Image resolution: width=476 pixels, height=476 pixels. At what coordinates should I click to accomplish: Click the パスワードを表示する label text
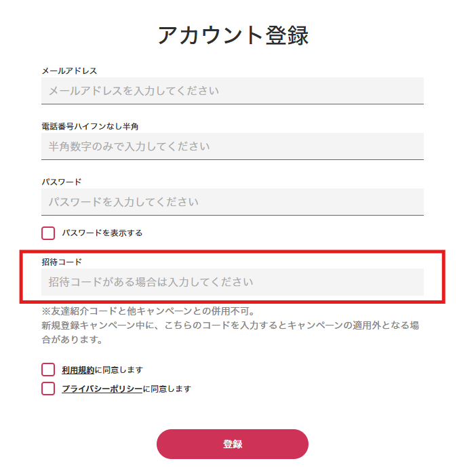coord(102,233)
